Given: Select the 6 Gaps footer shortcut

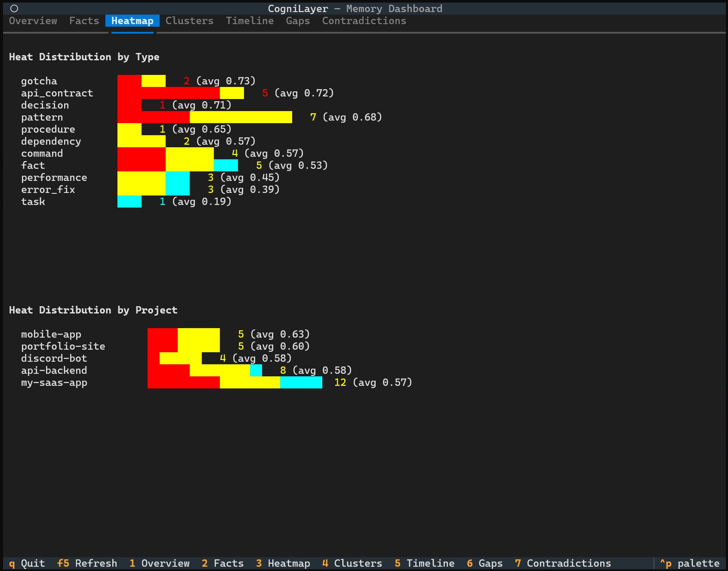Looking at the screenshot, I should coord(485,563).
